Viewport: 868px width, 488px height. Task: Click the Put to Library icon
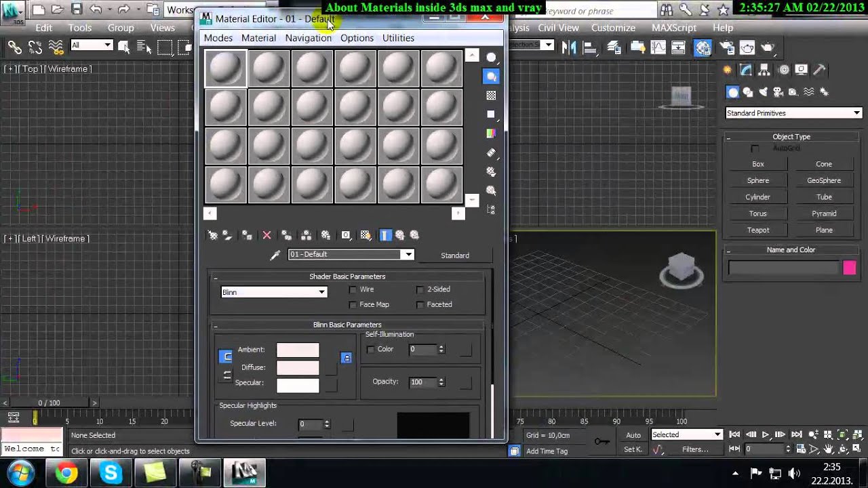click(x=325, y=235)
